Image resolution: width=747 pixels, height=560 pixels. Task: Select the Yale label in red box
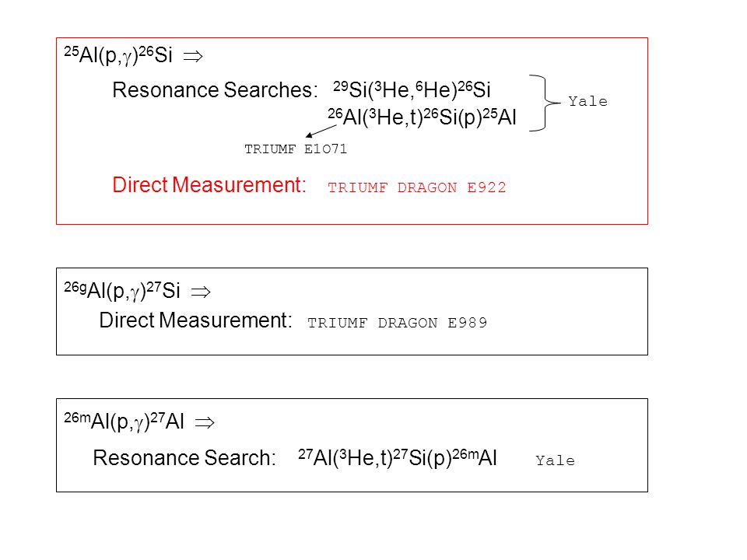point(588,101)
